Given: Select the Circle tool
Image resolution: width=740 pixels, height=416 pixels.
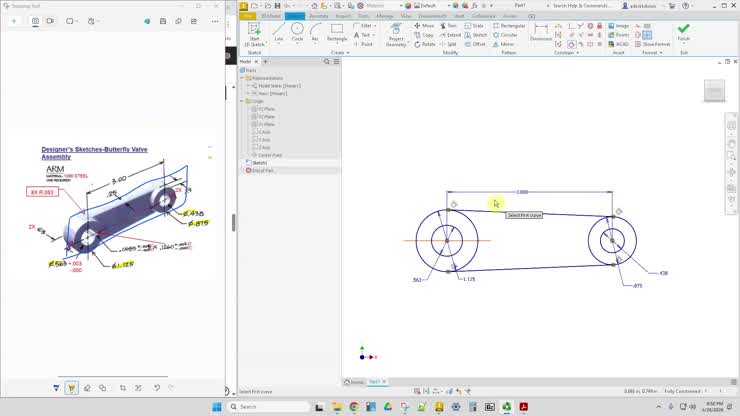Looking at the screenshot, I should pos(297,32).
